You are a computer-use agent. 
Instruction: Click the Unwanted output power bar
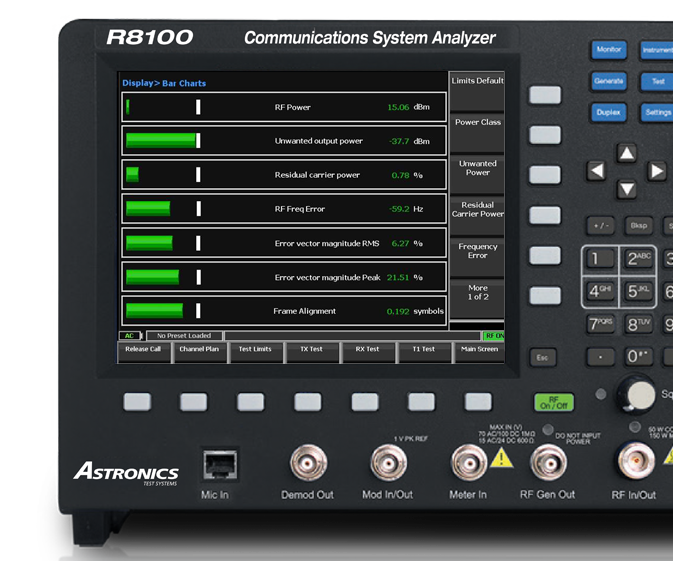coord(284,141)
